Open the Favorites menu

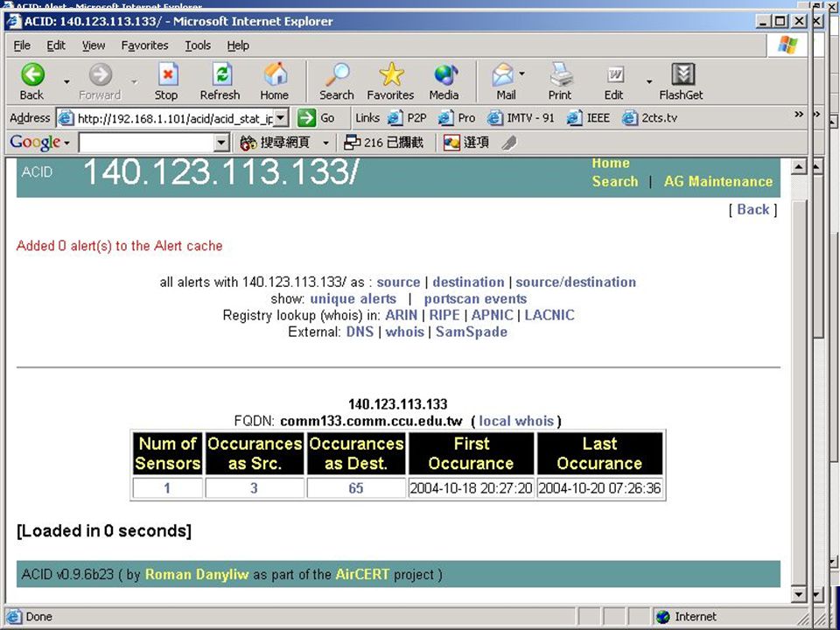coord(144,45)
